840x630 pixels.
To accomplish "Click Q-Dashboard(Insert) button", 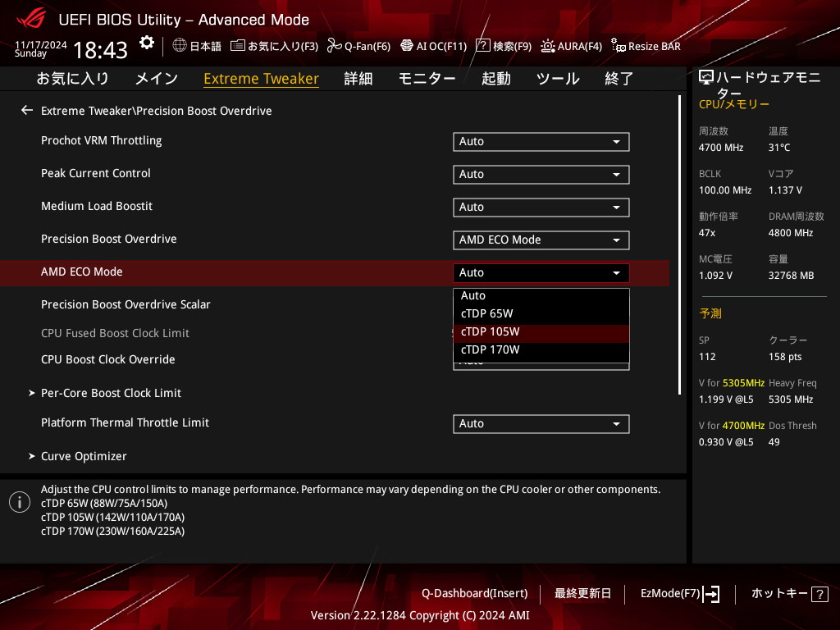I will (475, 594).
